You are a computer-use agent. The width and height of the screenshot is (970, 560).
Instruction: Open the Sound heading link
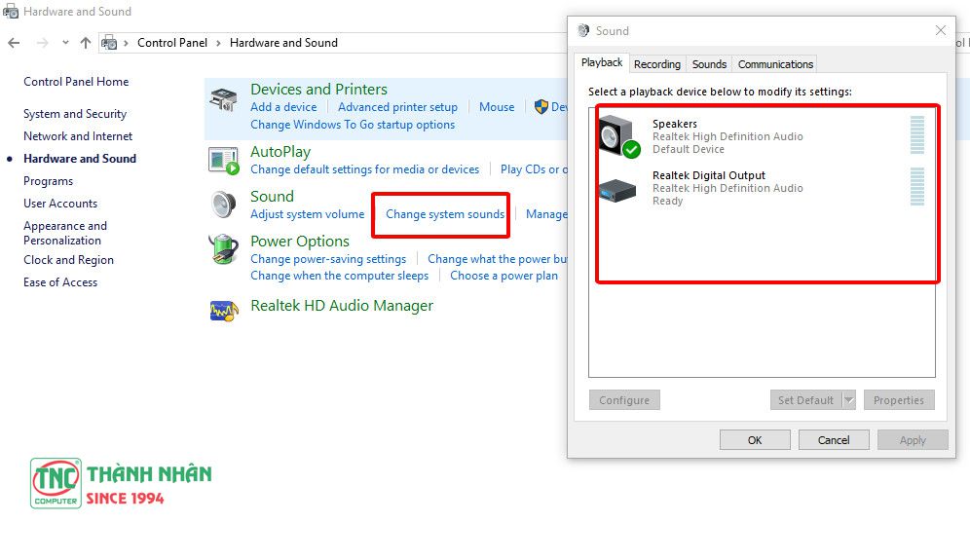(272, 196)
